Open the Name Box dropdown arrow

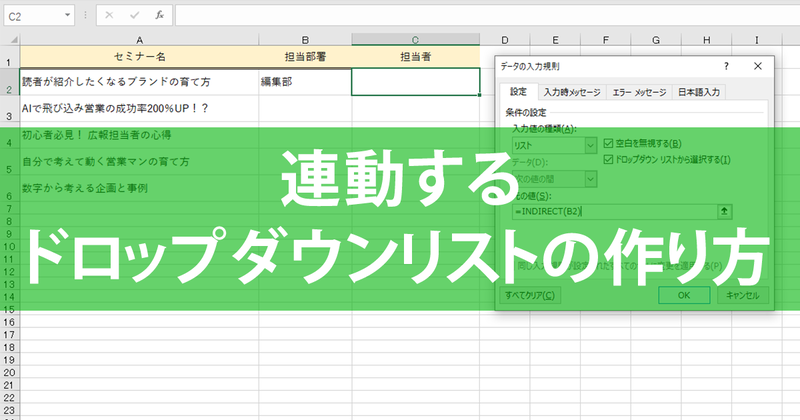[x=67, y=15]
